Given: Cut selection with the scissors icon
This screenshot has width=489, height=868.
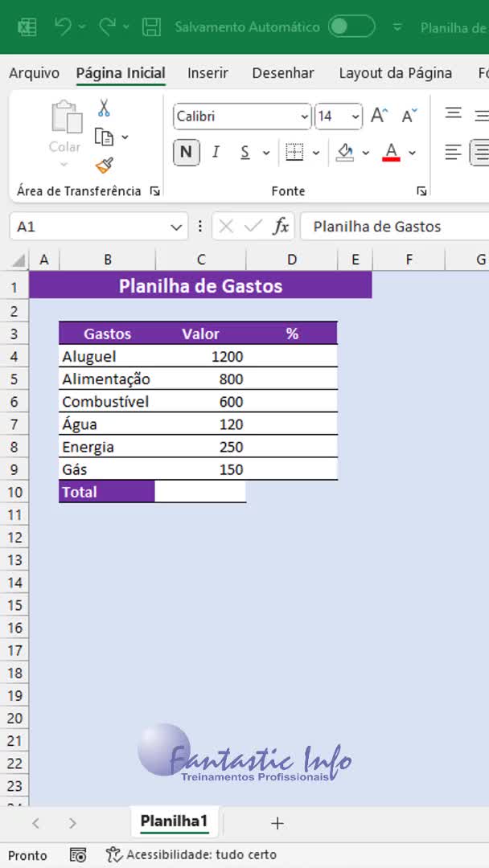Looking at the screenshot, I should point(104,108).
